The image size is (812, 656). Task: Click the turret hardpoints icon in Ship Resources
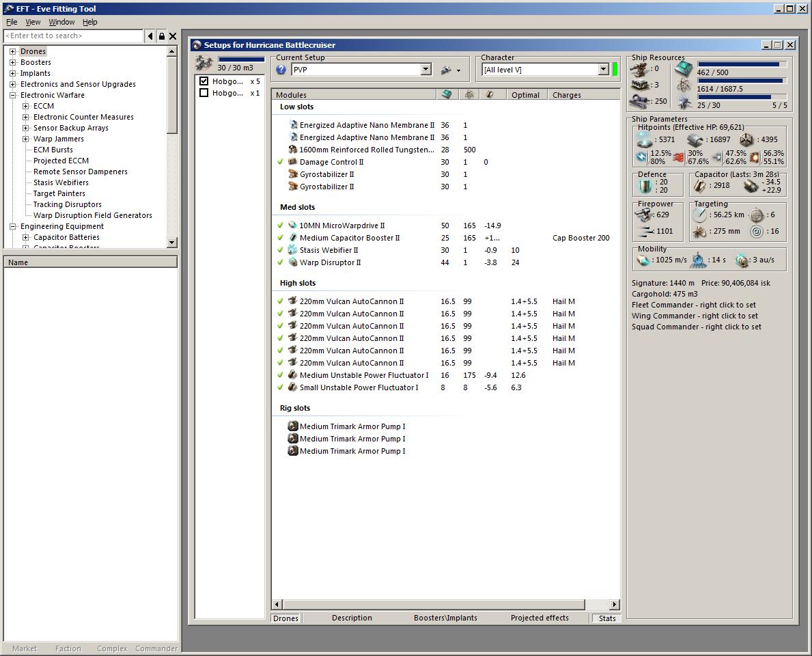pyautogui.click(x=640, y=68)
